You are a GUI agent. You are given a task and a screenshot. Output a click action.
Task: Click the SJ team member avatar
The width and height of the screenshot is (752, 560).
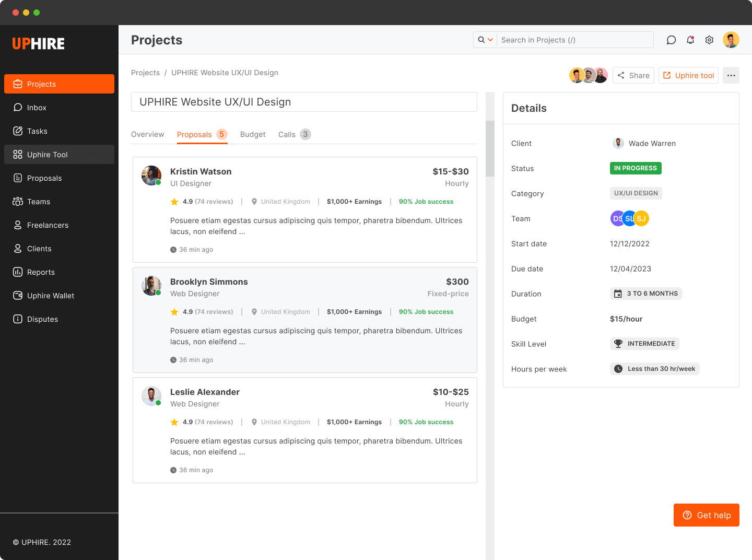[642, 218]
